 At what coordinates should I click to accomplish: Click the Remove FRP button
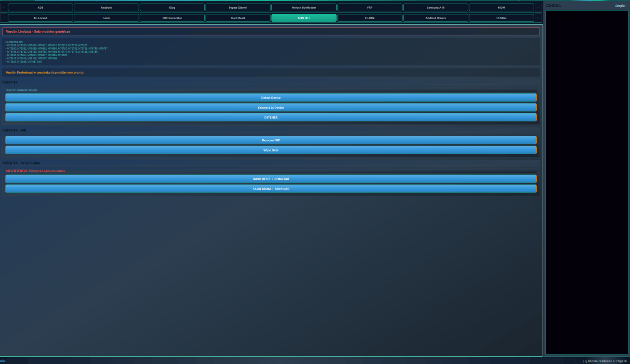pyautogui.click(x=271, y=140)
